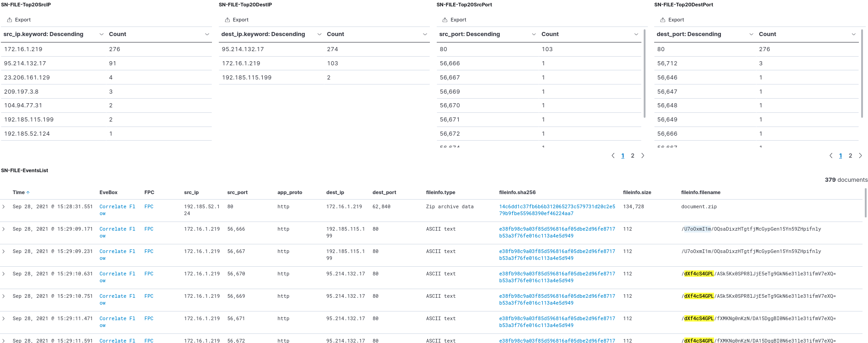Select the Zip archive data type cell
The image size is (868, 343).
450,207
